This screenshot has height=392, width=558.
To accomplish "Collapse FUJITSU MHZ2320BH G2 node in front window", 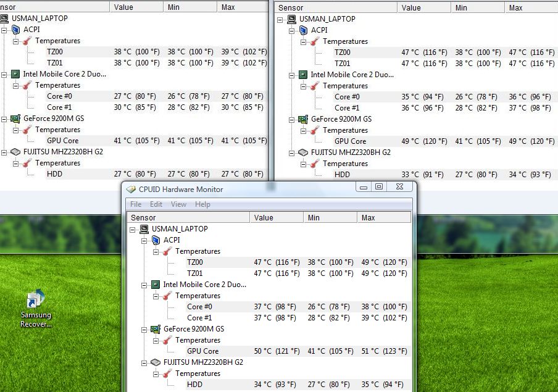I will 144,363.
